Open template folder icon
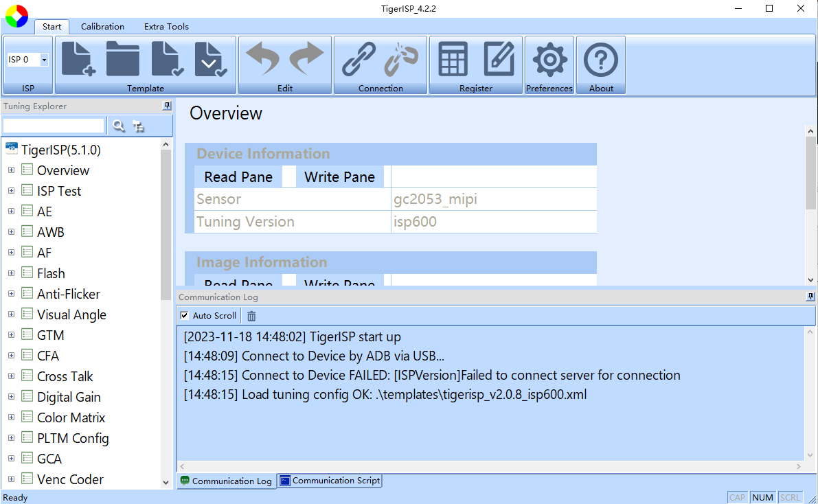 tap(122, 59)
